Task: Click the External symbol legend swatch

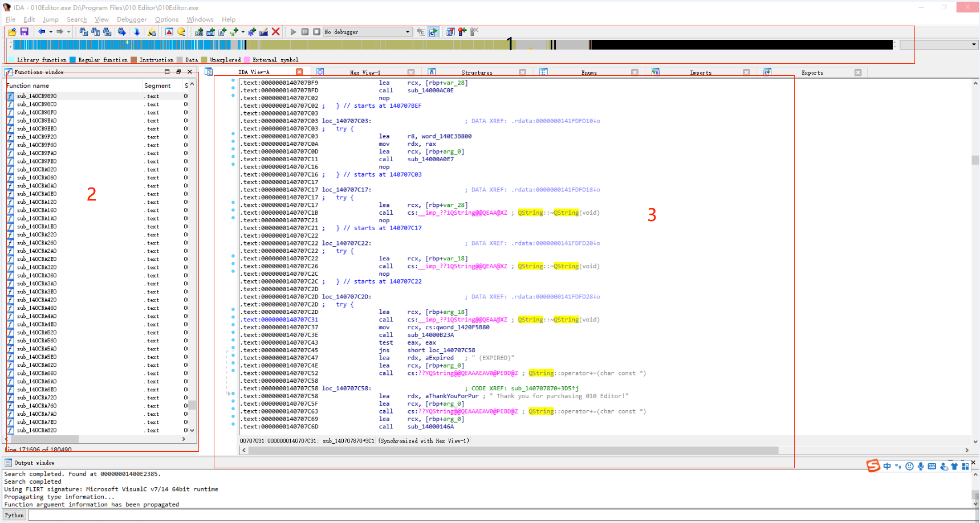Action: 247,59
